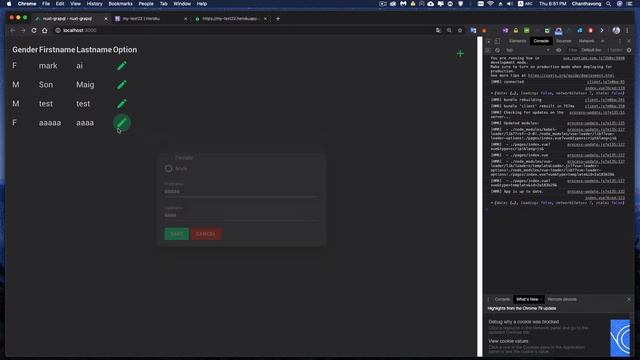Open DevTools customize three-dot menu
The image size is (640, 360).
(620, 41)
